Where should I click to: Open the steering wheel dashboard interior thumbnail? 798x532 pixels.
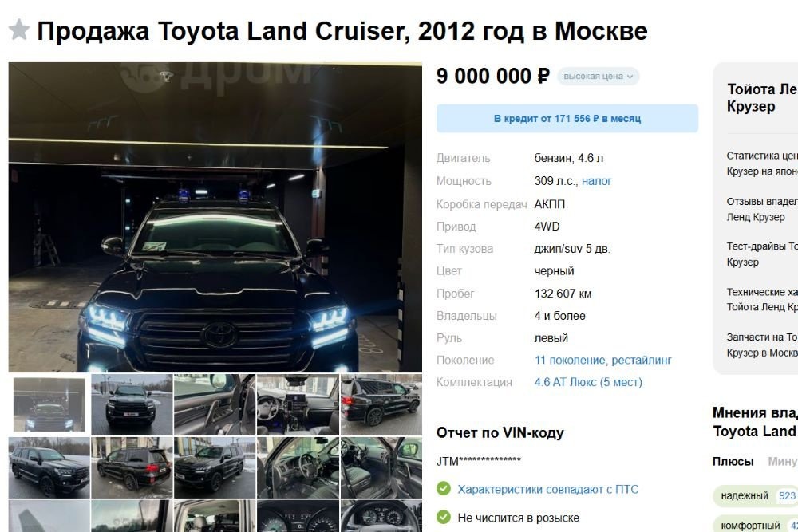(298, 405)
